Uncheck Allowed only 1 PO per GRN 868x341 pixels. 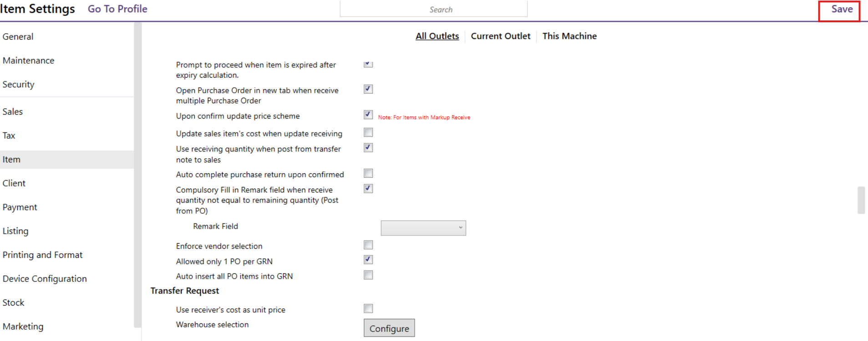pyautogui.click(x=368, y=260)
